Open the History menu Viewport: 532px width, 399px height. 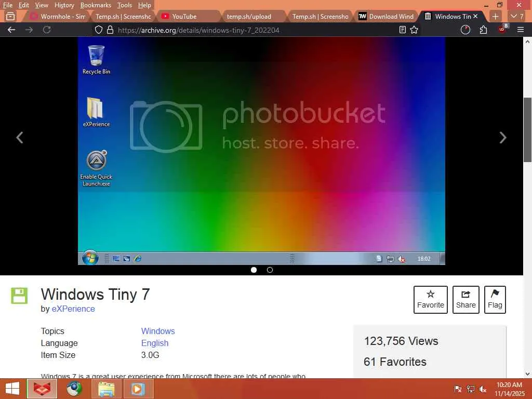pos(64,5)
